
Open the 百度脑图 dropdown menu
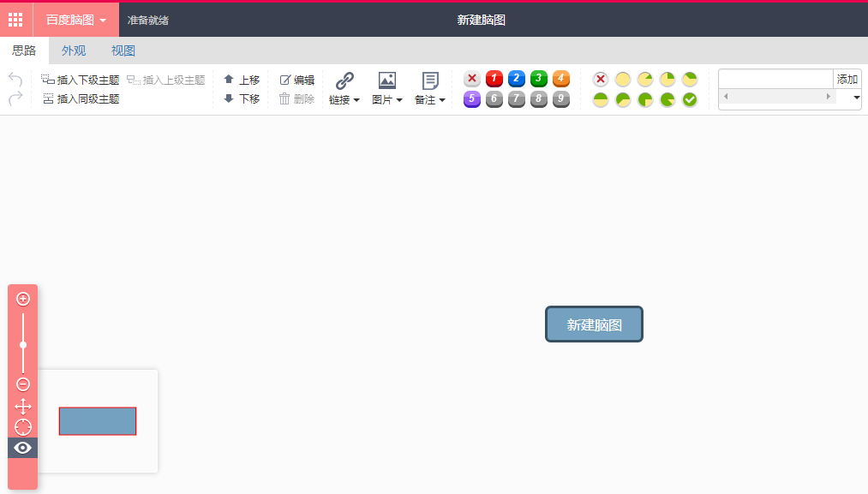pyautogui.click(x=76, y=20)
